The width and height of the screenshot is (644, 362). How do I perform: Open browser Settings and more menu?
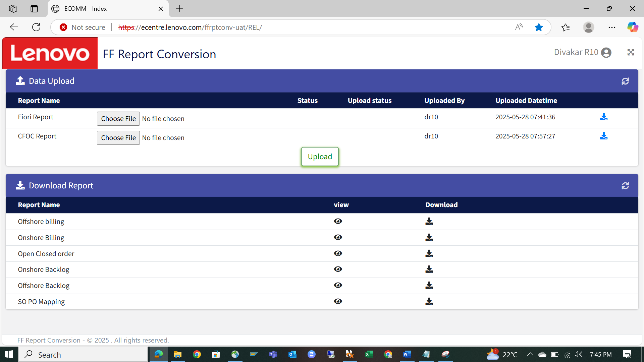click(x=612, y=27)
